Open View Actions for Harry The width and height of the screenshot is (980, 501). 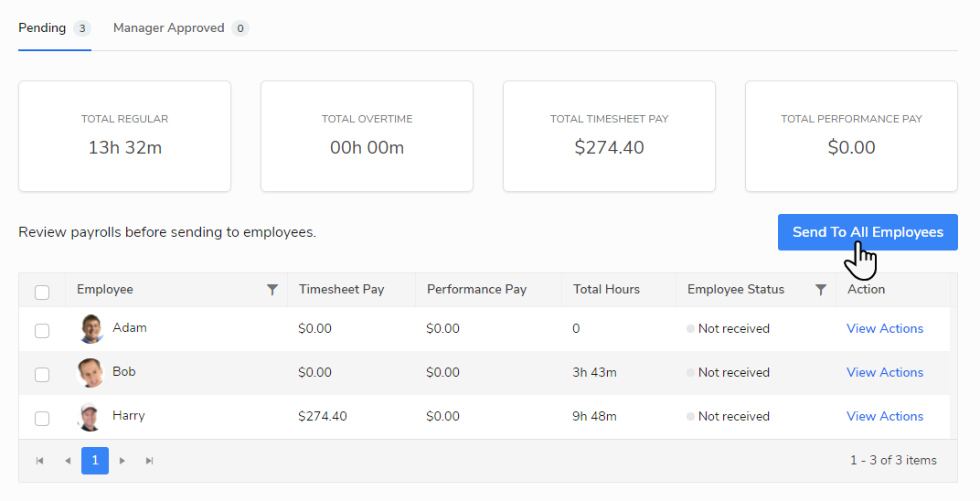[885, 416]
